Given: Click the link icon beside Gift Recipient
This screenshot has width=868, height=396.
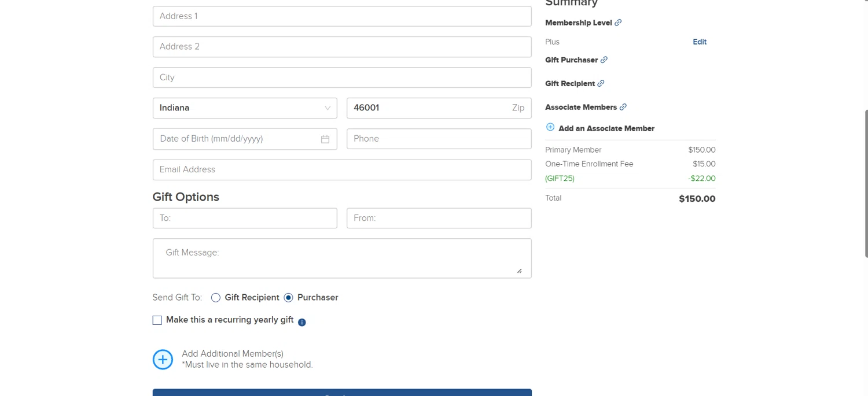Looking at the screenshot, I should coord(601,83).
